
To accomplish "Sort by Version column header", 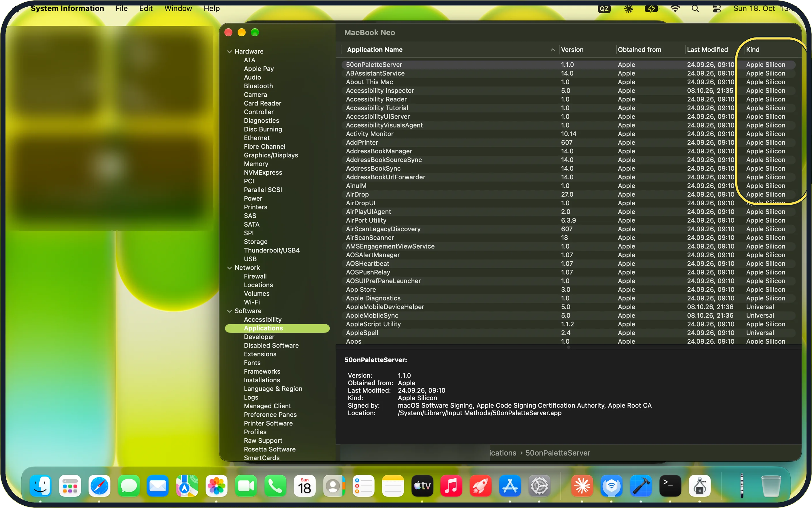I will click(588, 50).
